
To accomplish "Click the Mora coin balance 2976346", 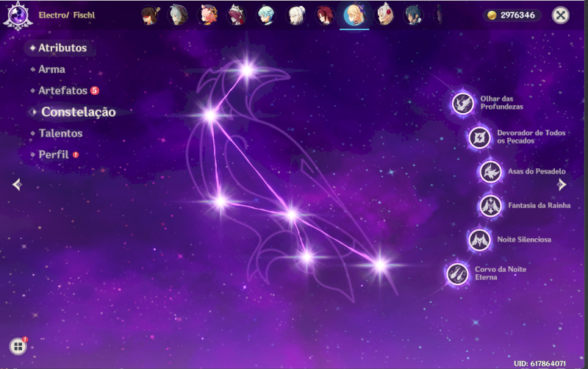I will tap(512, 15).
